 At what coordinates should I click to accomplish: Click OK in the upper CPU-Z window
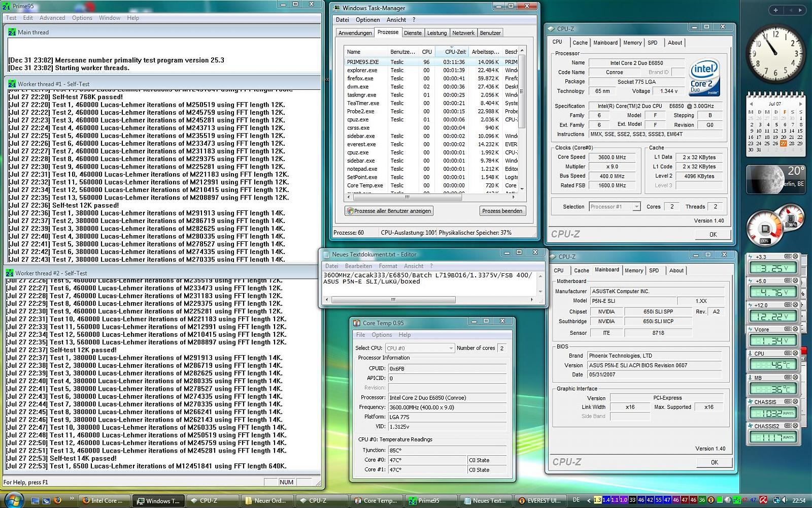tap(713, 234)
